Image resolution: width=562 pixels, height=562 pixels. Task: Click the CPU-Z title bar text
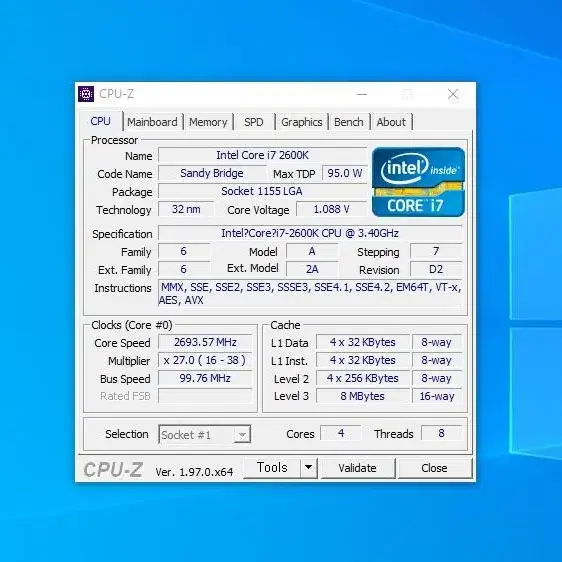click(x=116, y=94)
